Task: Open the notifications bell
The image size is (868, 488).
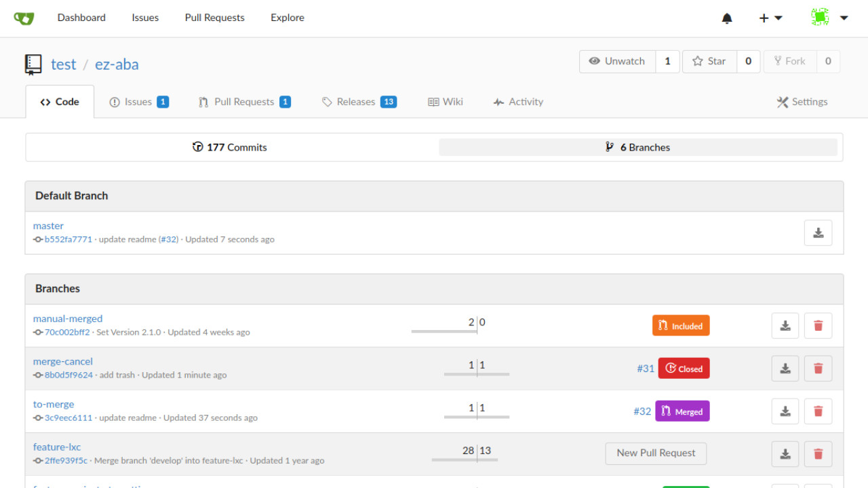Action: tap(727, 18)
